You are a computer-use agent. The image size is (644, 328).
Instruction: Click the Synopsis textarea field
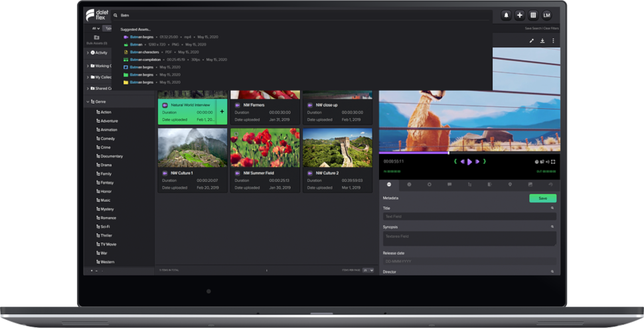click(469, 238)
